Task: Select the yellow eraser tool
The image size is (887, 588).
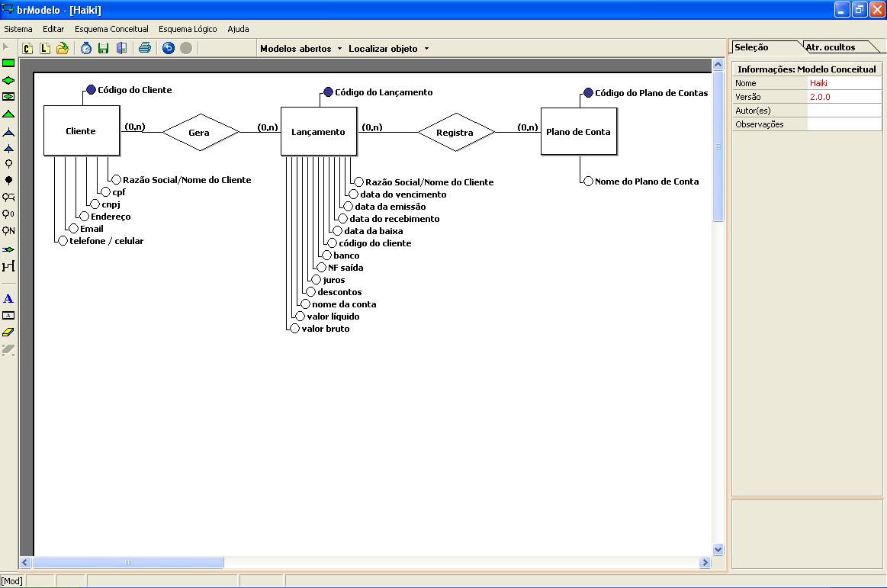Action: tap(8, 333)
